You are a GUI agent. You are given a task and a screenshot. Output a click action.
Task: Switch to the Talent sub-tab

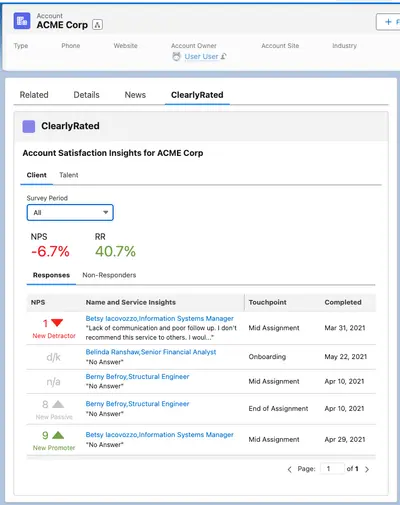click(69, 175)
